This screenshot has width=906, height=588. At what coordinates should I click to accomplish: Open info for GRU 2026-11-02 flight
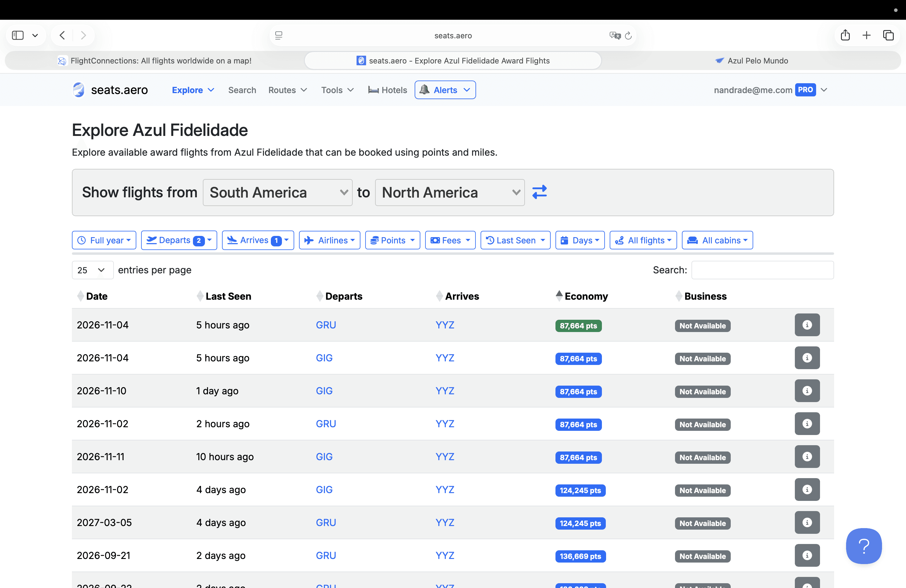pyautogui.click(x=807, y=424)
